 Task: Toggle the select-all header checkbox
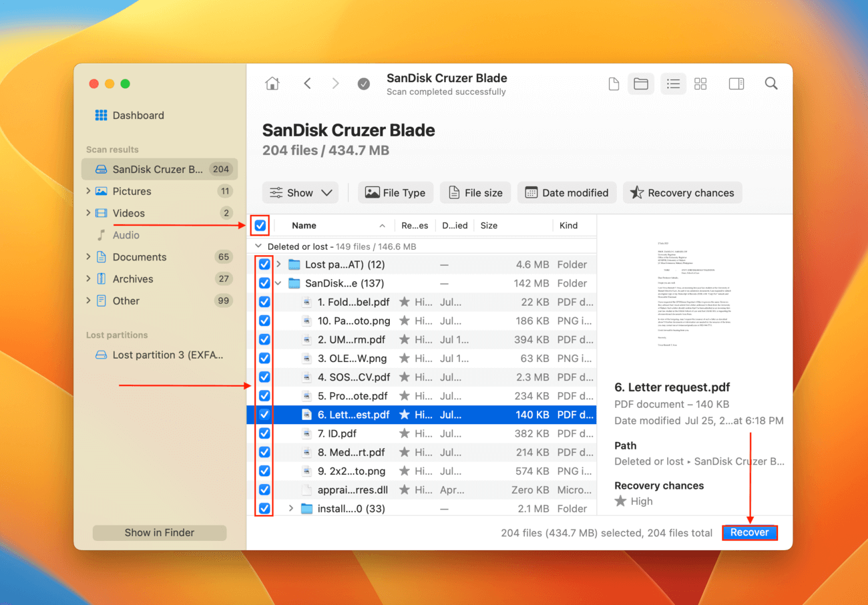tap(260, 226)
